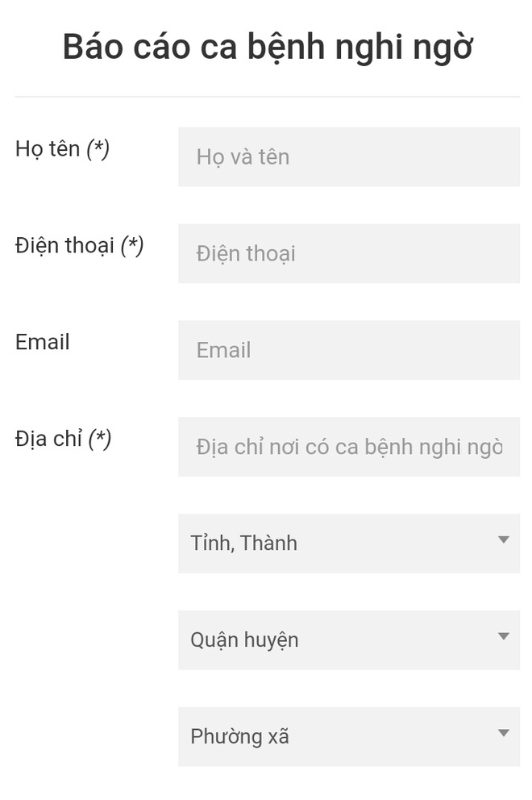
Task: Click into the Email text box
Action: pos(348,350)
